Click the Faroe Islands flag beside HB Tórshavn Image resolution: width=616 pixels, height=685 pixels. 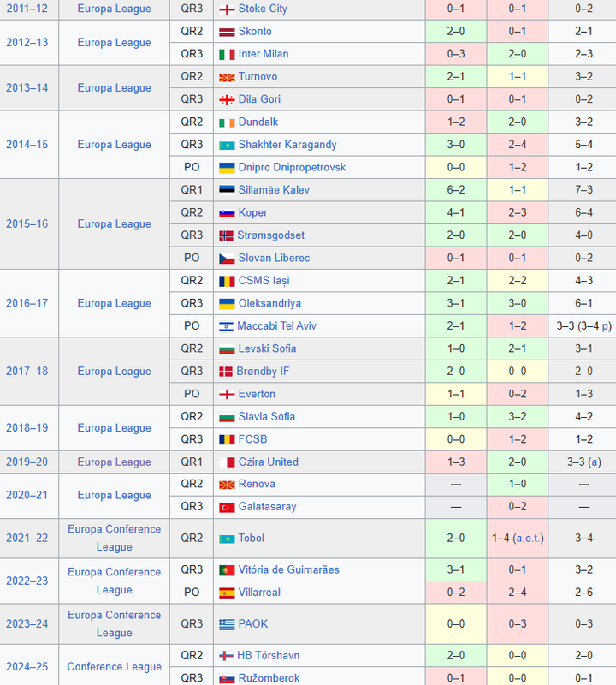tap(226, 656)
